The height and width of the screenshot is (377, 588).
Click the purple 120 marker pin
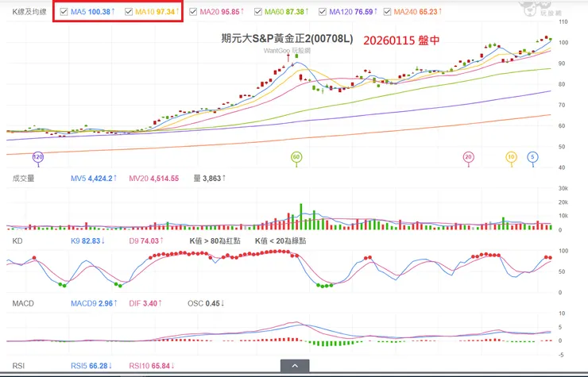[38, 157]
